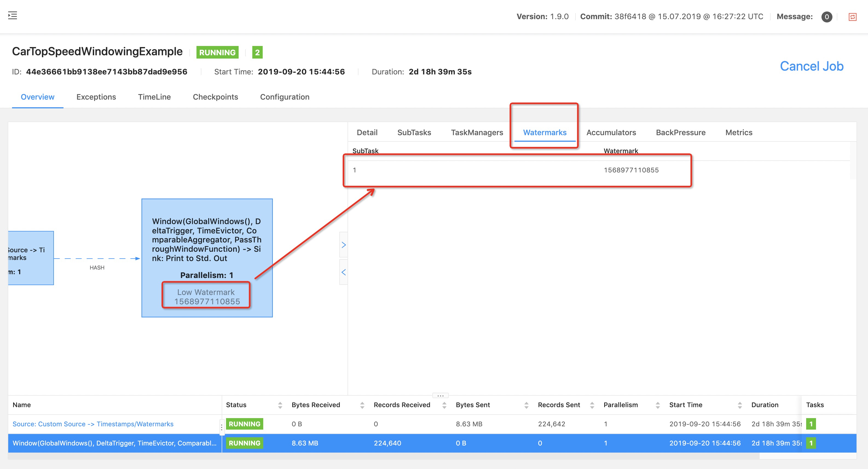Expand panel using right chevron arrow
868x469 pixels.
(343, 245)
